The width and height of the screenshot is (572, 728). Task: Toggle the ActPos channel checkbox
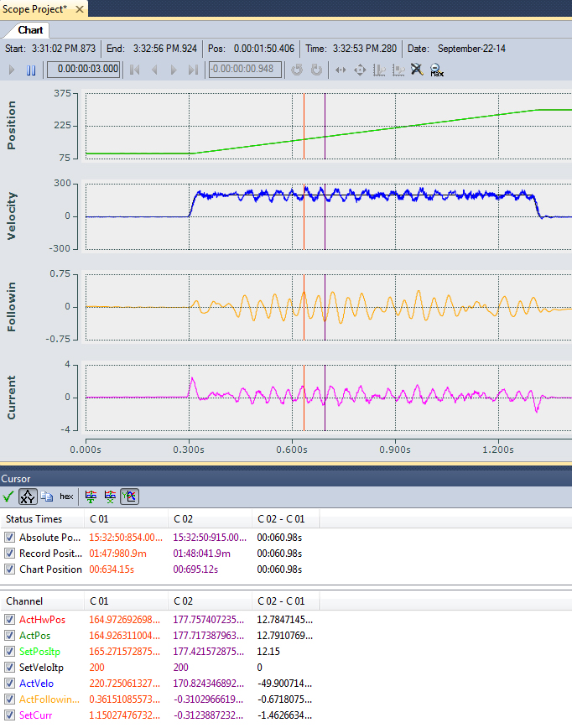click(x=9, y=636)
